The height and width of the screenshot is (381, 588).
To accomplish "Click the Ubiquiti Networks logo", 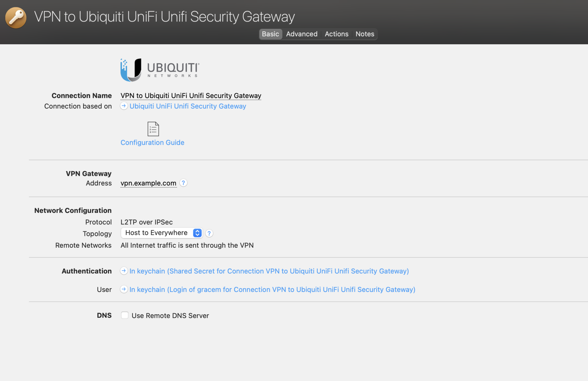I will click(x=159, y=69).
